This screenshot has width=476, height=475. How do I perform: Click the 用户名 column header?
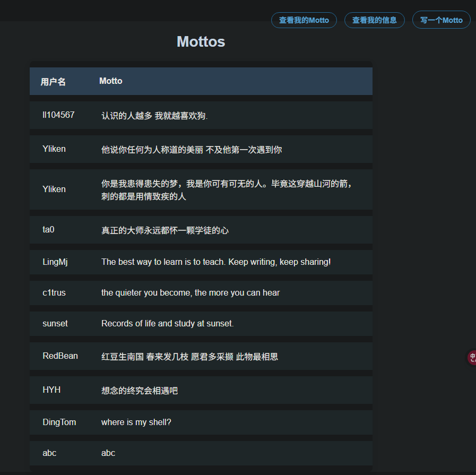pyautogui.click(x=53, y=82)
